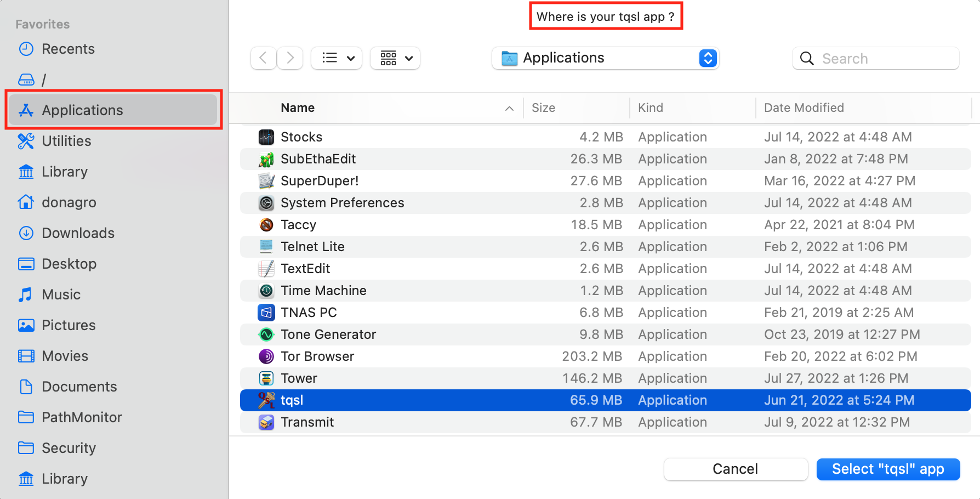Viewport: 980px width, 499px height.
Task: Open the grouping options dropdown
Action: tap(395, 58)
